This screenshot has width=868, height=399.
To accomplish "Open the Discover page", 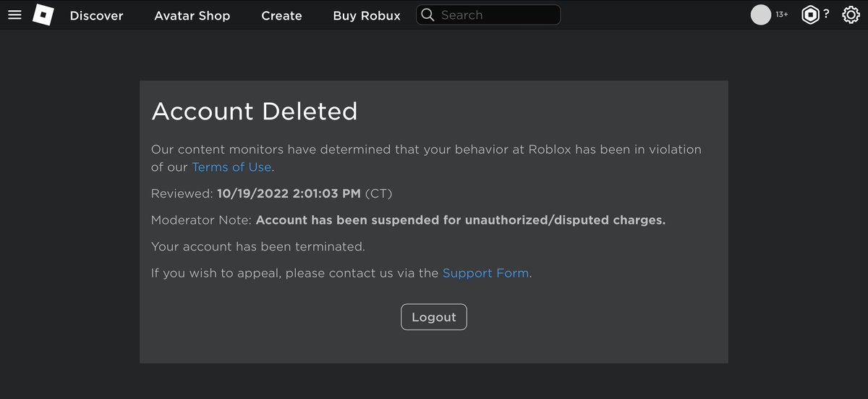I will [96, 15].
